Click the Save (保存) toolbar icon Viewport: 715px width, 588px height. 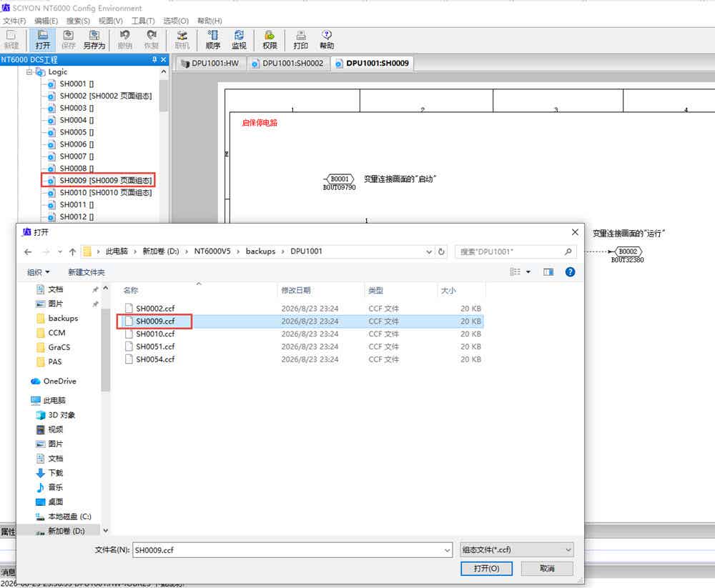pyautogui.click(x=69, y=39)
